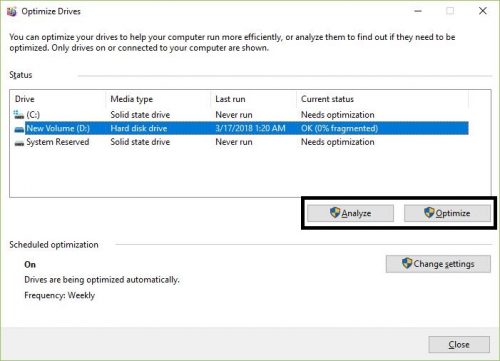Click the "3/17/2018 1:20 AM" last run cell

[250, 129]
